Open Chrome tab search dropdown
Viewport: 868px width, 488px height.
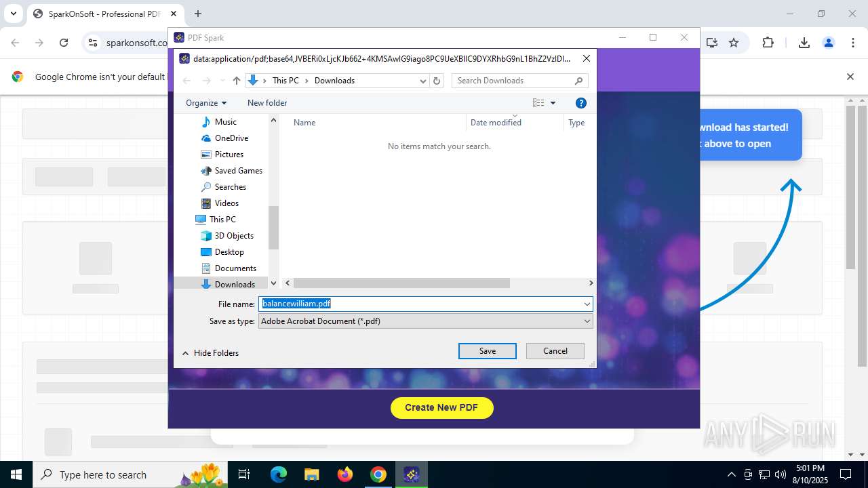13,14
